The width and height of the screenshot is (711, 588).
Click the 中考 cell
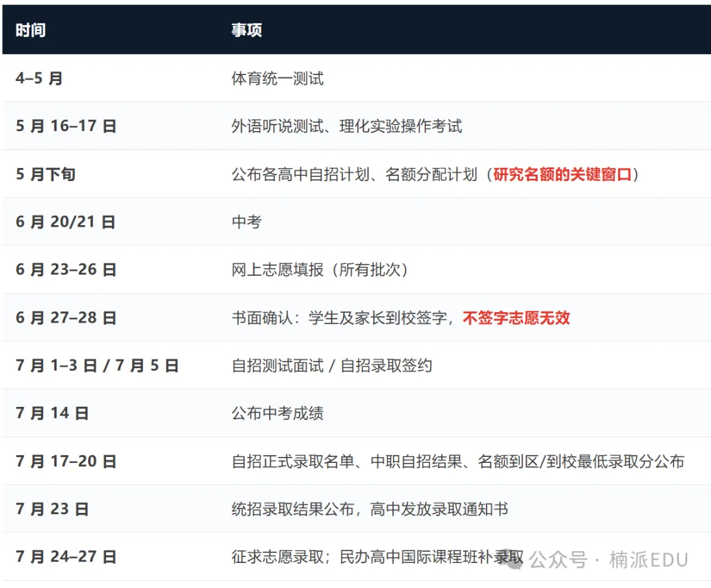[246, 222]
